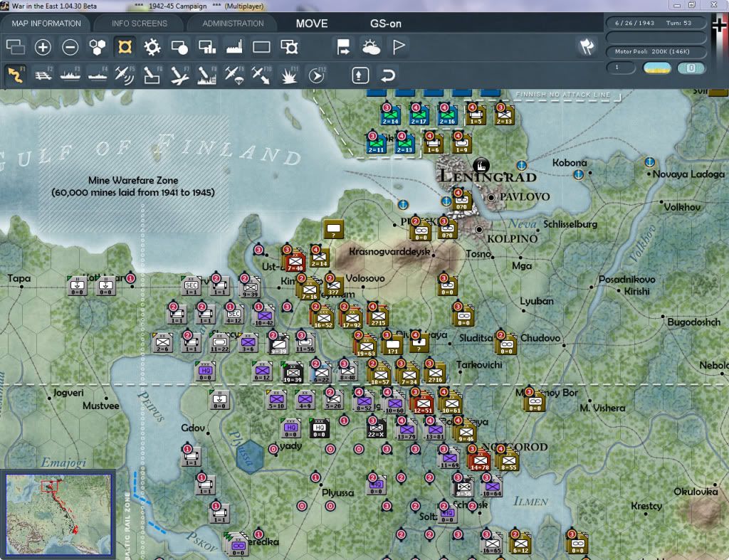This screenshot has width=729, height=560.
Task: Click the blue and yellow weather pill
Action: pos(657,68)
